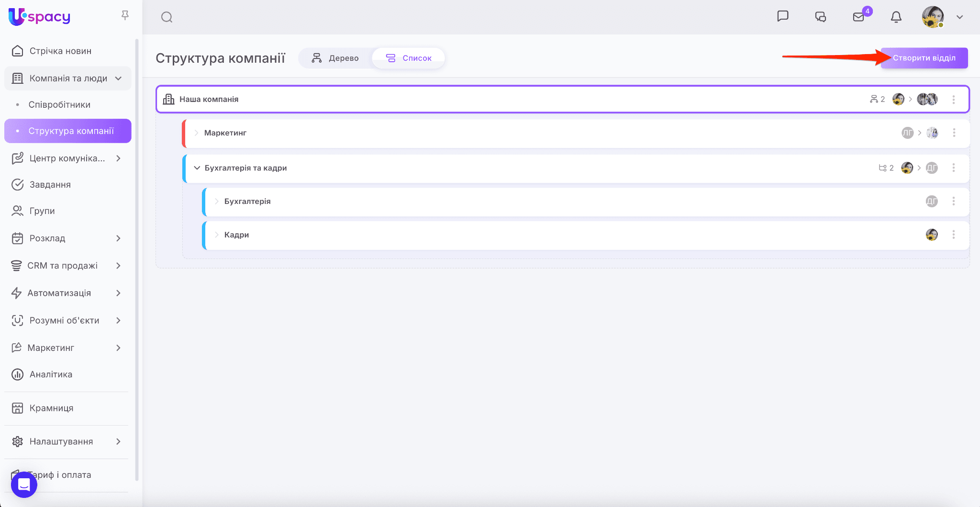Click the Створити відділ button
The height and width of the screenshot is (507, 980).
[x=924, y=58]
